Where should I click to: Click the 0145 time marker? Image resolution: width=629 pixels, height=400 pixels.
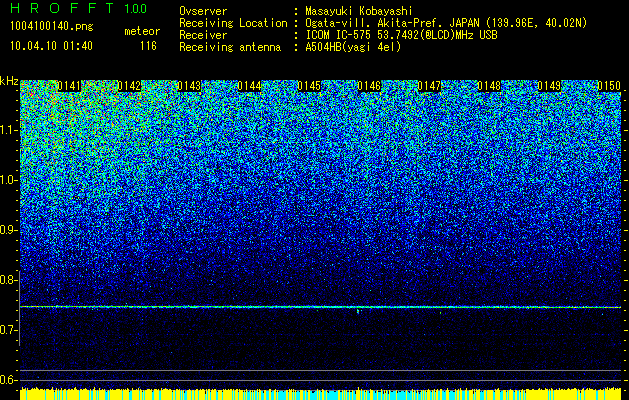(x=309, y=86)
